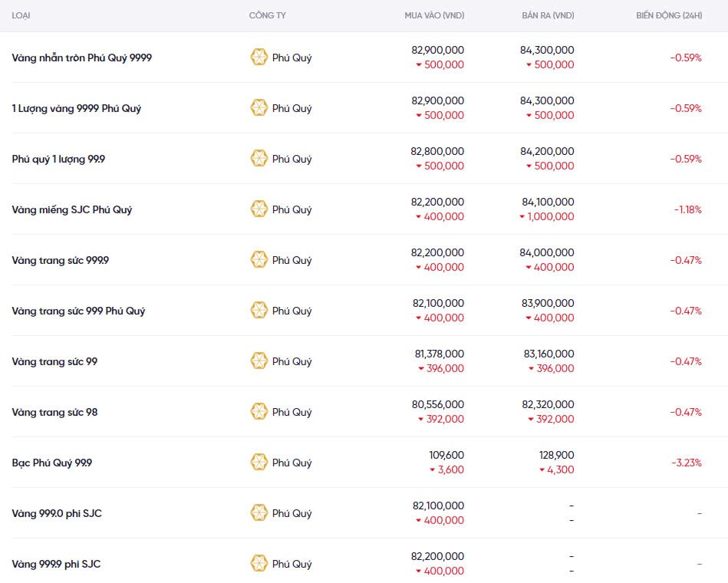Select Vàng trang sức 999 Phú Quý name

[78, 311]
